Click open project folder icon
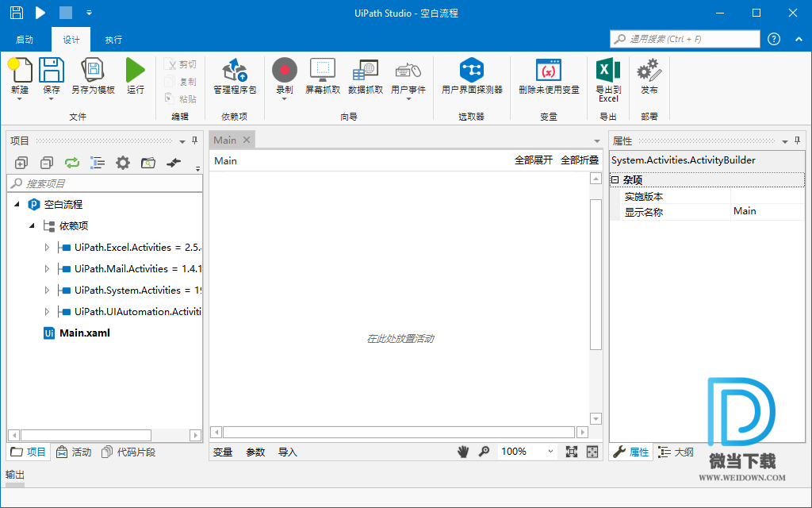812x508 pixels. pos(148,163)
